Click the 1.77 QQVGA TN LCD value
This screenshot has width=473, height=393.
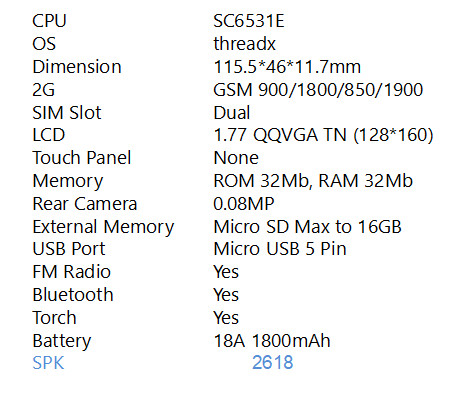tap(323, 135)
